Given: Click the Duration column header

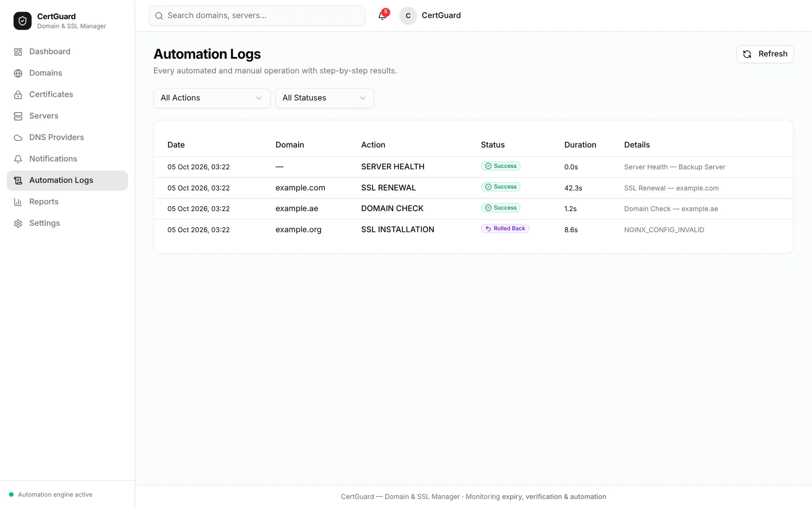Looking at the screenshot, I should 580,145.
